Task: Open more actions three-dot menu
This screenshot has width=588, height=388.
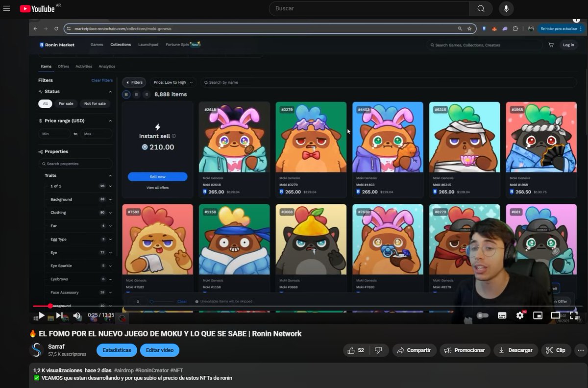Action: [x=581, y=350]
